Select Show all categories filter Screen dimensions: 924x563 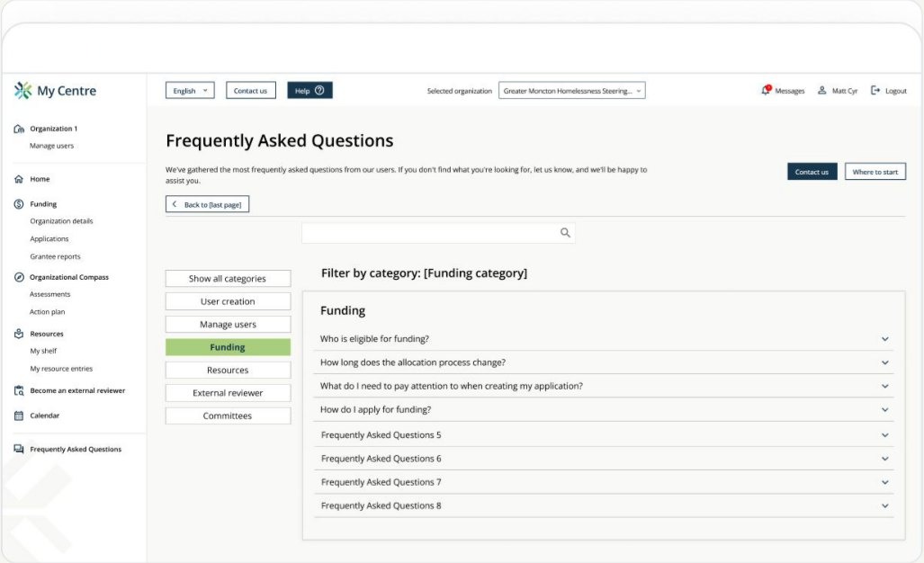(x=228, y=279)
